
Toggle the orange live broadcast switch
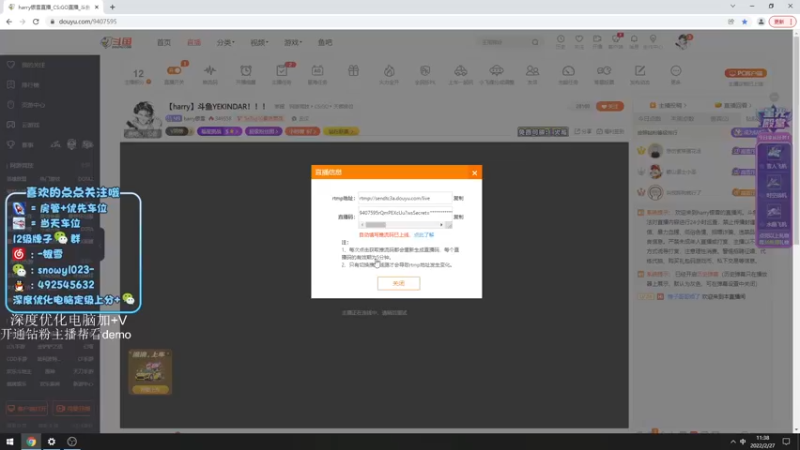click(174, 70)
